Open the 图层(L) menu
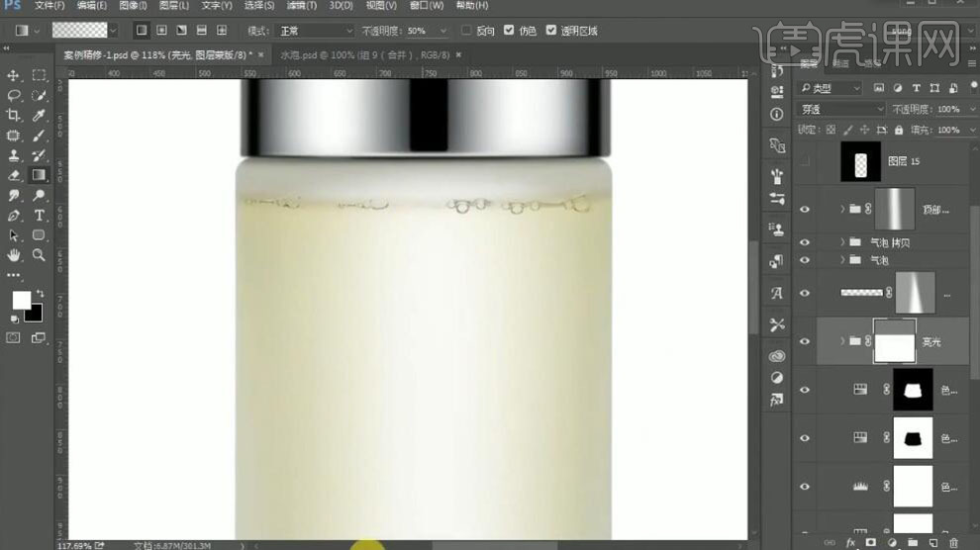 pyautogui.click(x=174, y=6)
